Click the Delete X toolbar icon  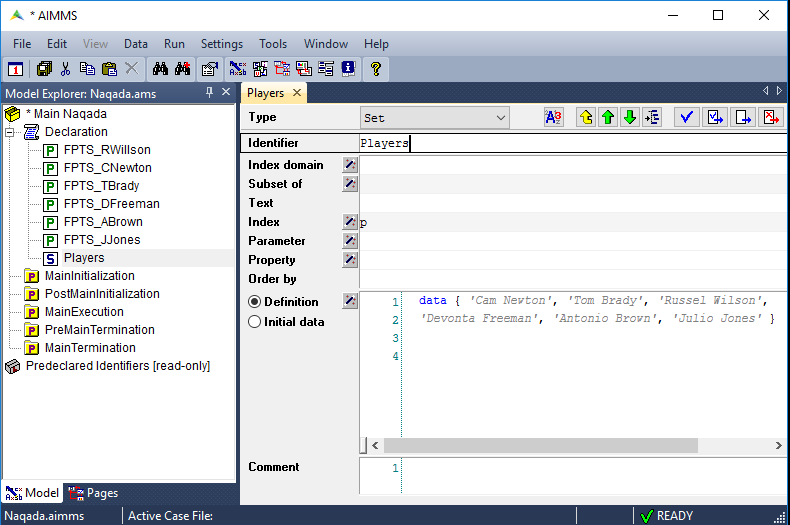[x=131, y=69]
